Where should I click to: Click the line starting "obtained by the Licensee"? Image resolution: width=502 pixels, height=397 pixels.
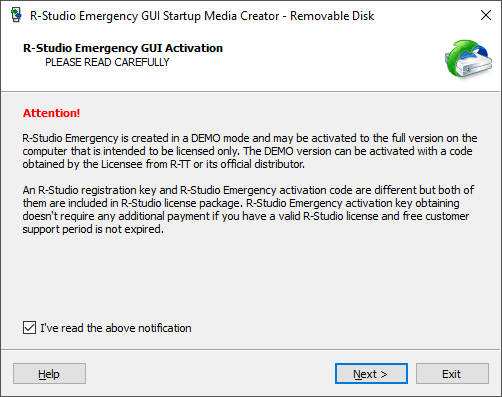(163, 164)
